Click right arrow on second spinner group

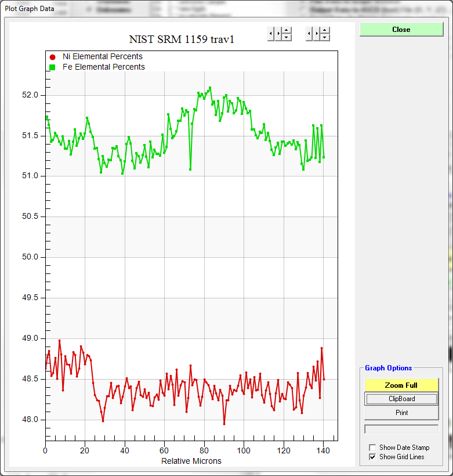tap(317, 34)
